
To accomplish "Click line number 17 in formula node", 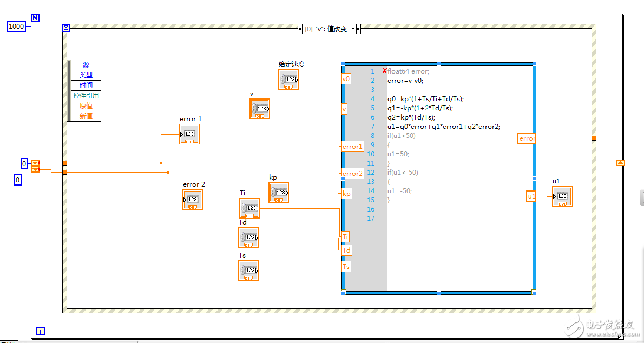I will 371,219.
